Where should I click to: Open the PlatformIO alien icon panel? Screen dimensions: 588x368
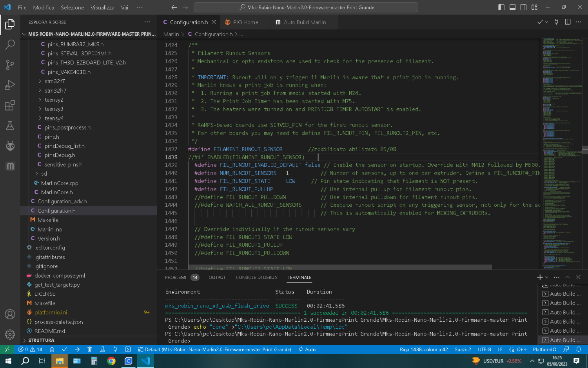(x=10, y=146)
